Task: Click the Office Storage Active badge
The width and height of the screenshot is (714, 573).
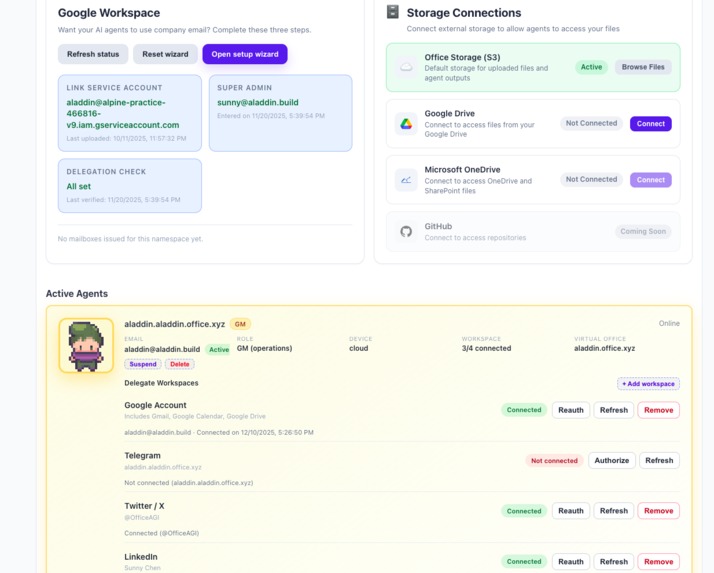Action: (x=591, y=67)
